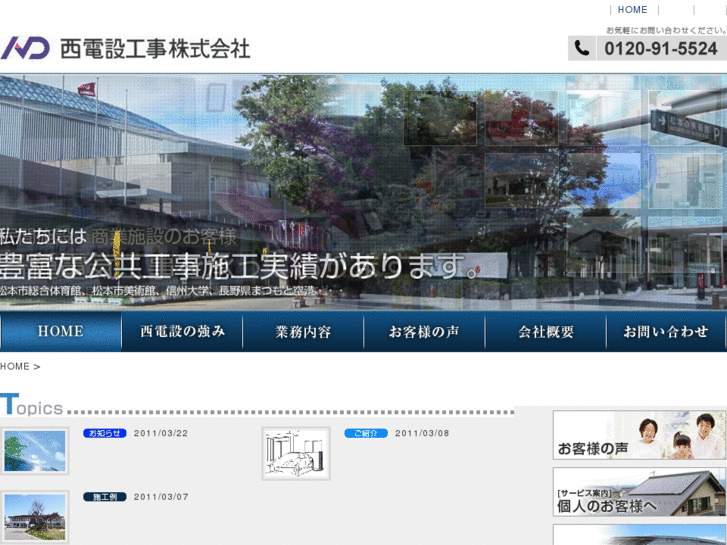Image resolution: width=727 pixels, height=545 pixels.
Task: Click the Topics section heading
Action: coord(32,404)
